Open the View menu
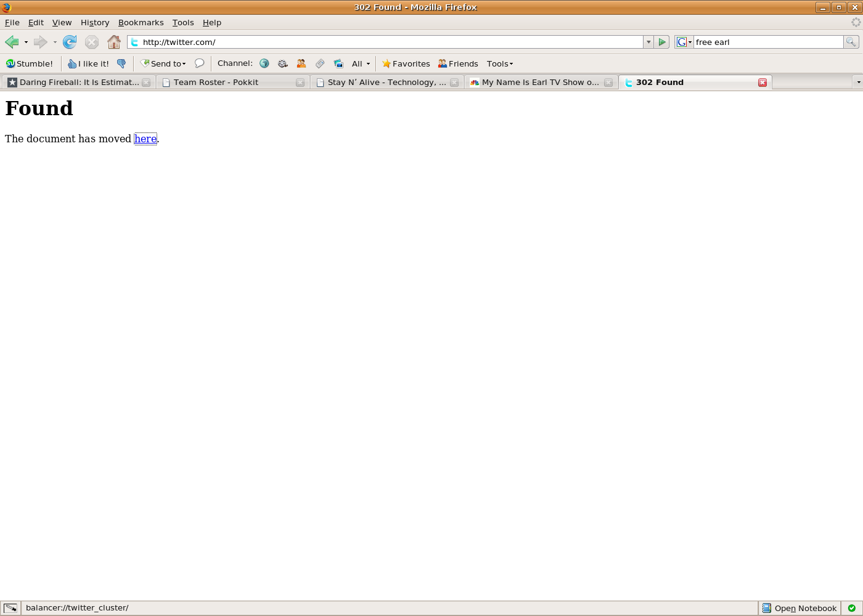 point(62,22)
